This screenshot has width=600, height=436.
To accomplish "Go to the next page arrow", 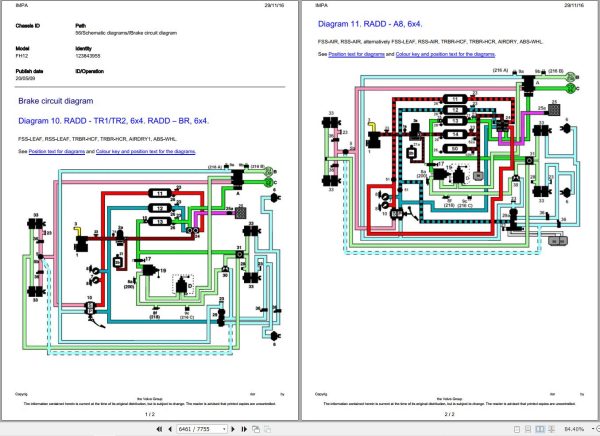I will [233, 429].
